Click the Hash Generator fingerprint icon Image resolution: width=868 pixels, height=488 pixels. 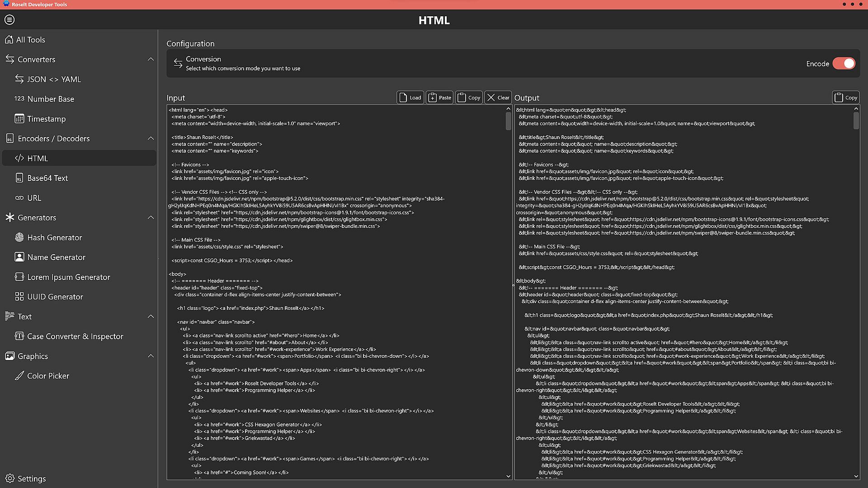coord(19,237)
